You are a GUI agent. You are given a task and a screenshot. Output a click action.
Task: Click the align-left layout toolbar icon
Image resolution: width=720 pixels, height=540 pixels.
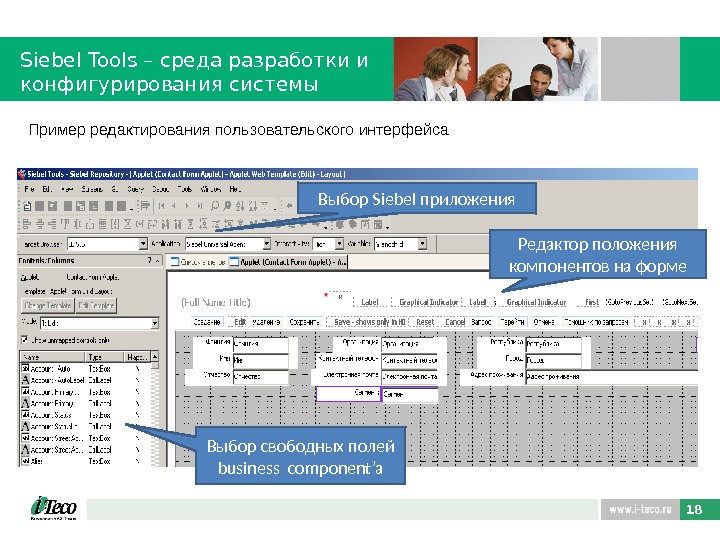coord(27,225)
